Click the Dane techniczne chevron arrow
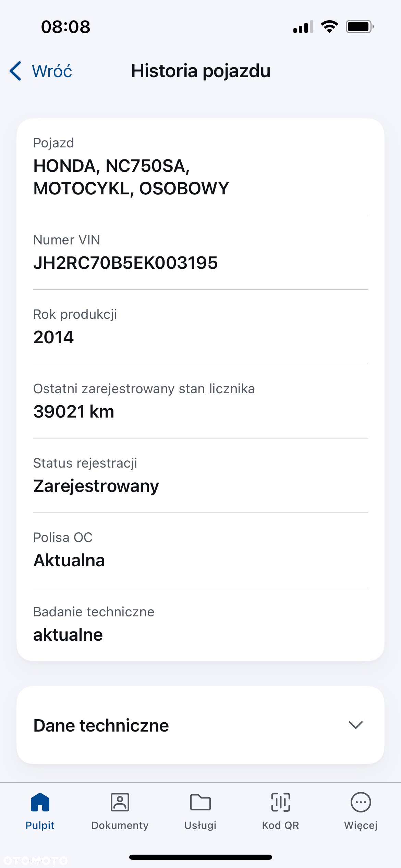This screenshot has width=401, height=868. point(356,725)
